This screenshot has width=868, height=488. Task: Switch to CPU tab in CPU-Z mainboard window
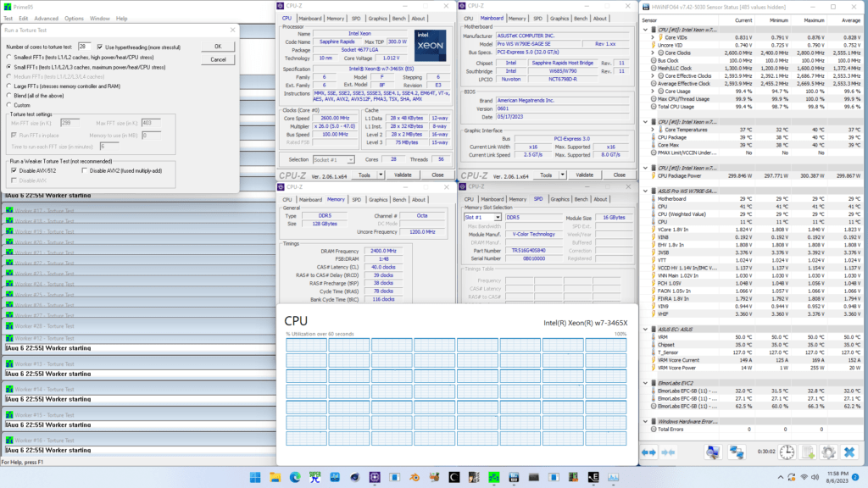[x=468, y=19]
